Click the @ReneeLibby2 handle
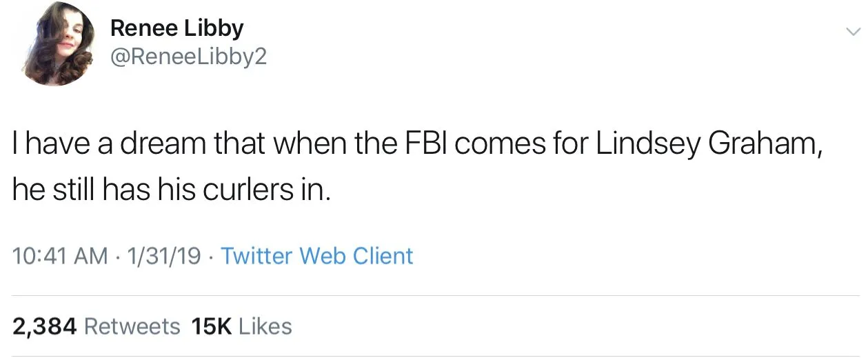Image resolution: width=868 pixels, height=358 pixels. [188, 57]
